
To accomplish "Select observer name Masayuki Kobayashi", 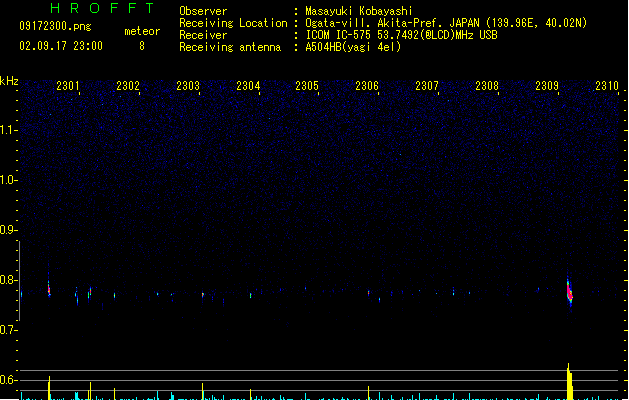I will pyautogui.click(x=359, y=11).
